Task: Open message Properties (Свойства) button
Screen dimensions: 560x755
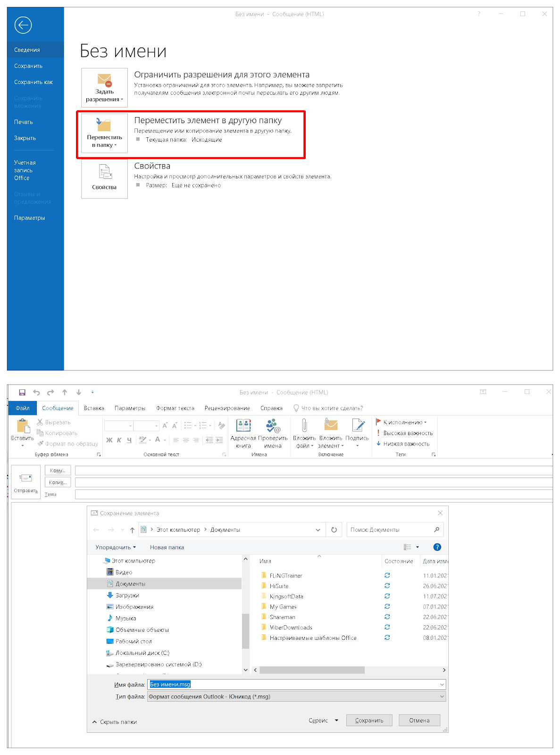Action: [104, 178]
